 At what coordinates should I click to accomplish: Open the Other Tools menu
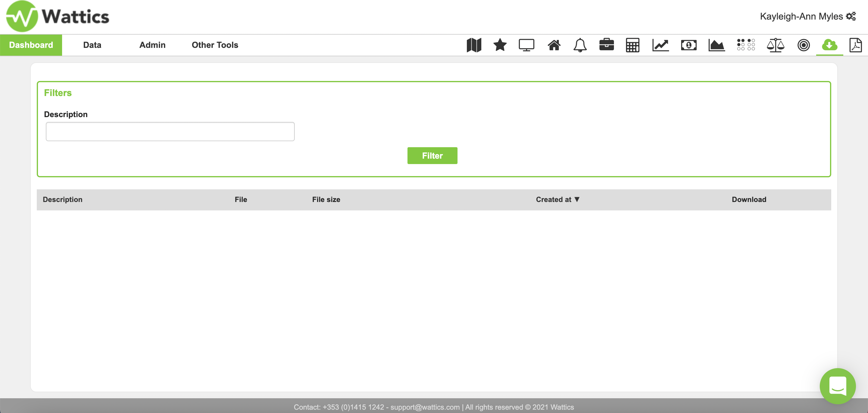pos(215,45)
